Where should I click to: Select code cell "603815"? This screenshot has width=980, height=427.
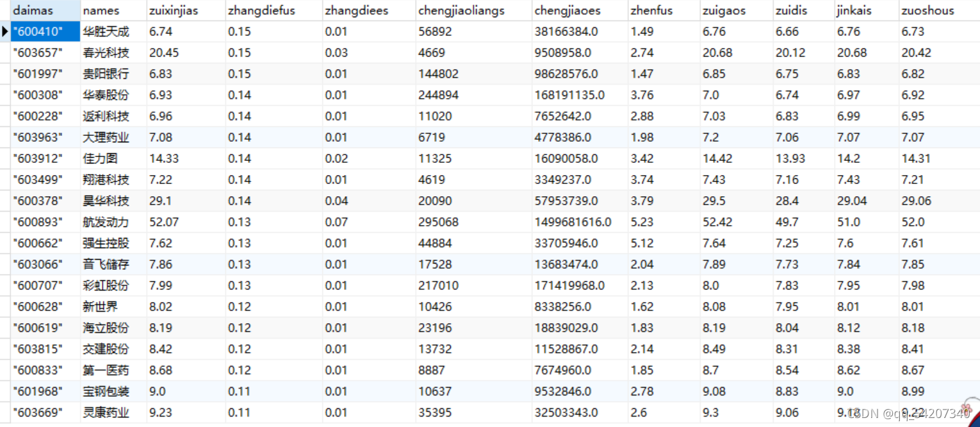45,349
